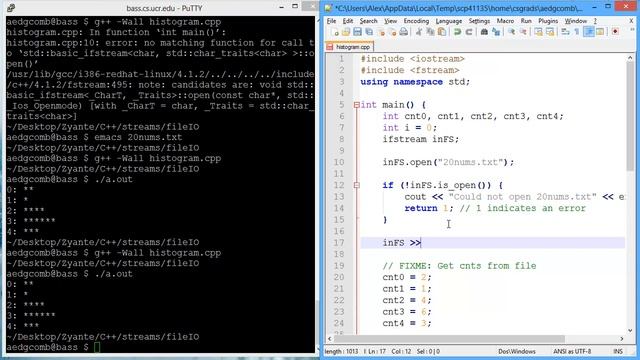Open the Macro menu
The width and height of the screenshot is (640, 360).
(x=505, y=21)
